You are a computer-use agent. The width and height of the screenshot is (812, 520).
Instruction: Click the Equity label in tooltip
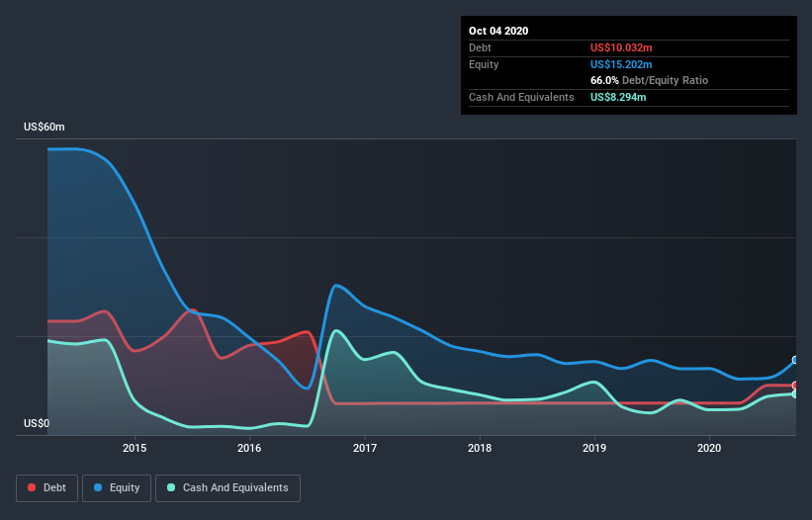[484, 64]
